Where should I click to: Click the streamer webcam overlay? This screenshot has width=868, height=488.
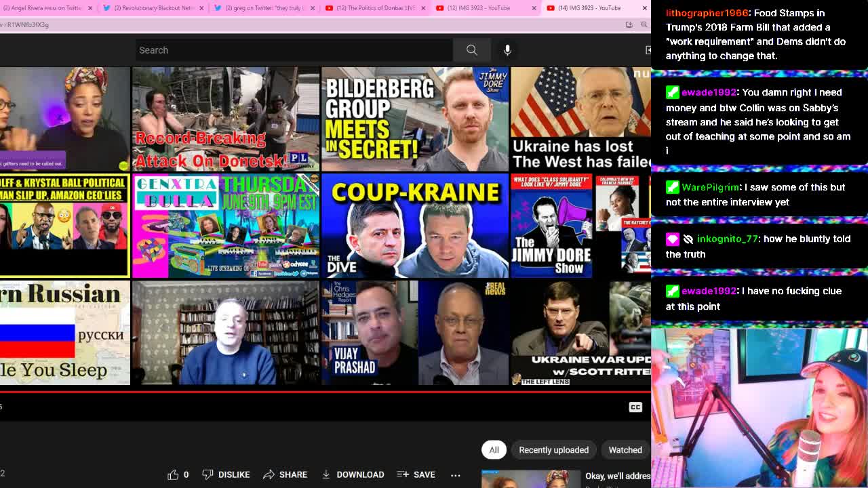point(759,408)
